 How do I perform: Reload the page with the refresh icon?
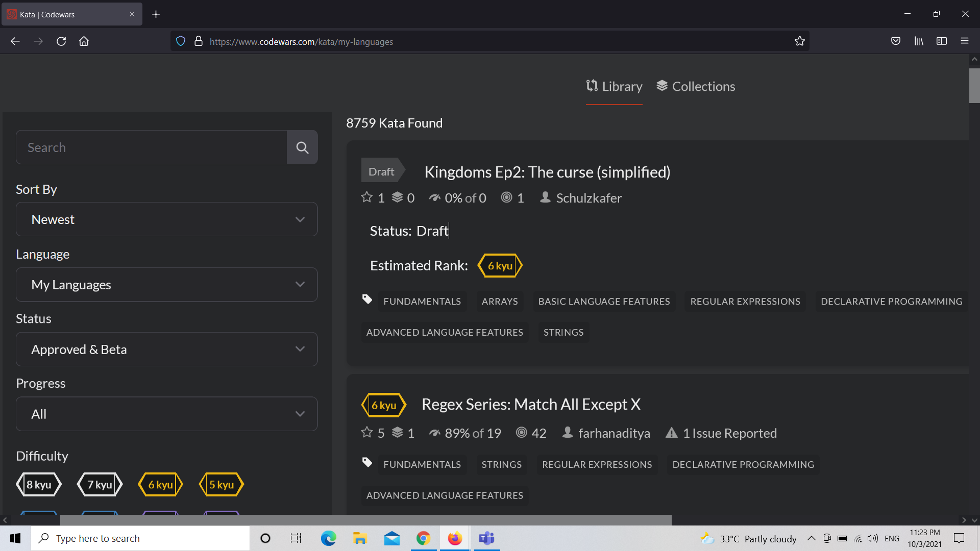(61, 41)
